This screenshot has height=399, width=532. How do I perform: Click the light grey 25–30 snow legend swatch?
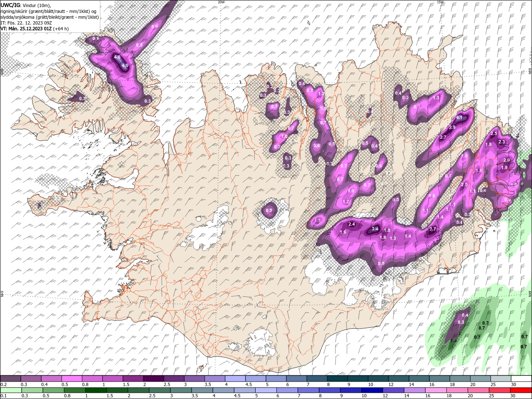click(x=501, y=379)
